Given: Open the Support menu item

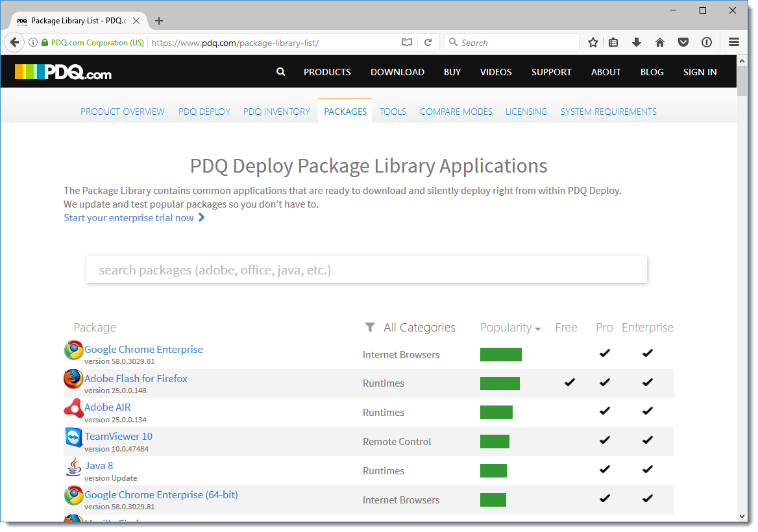Looking at the screenshot, I should (551, 72).
